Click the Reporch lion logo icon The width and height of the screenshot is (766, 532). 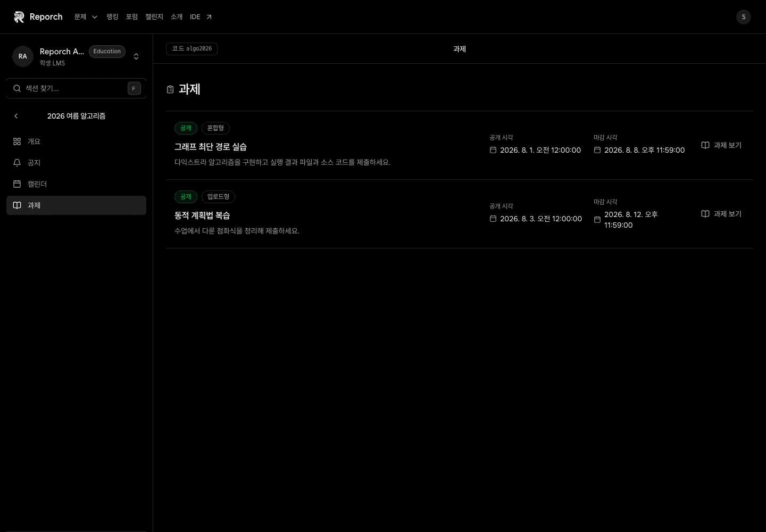coord(19,17)
